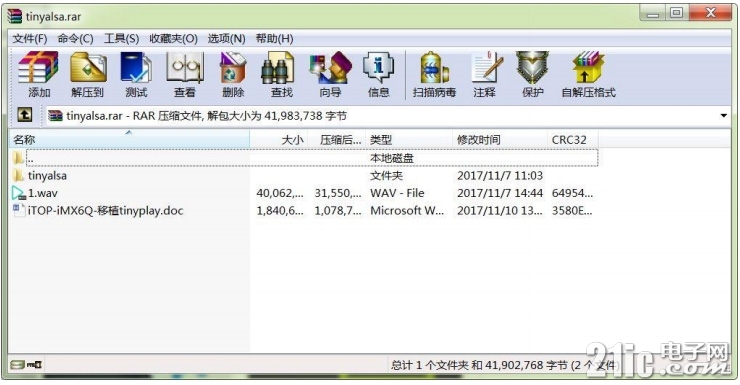This screenshot has height=385, width=740.
Task: Open the 命令(C) menu
Action: click(x=76, y=39)
